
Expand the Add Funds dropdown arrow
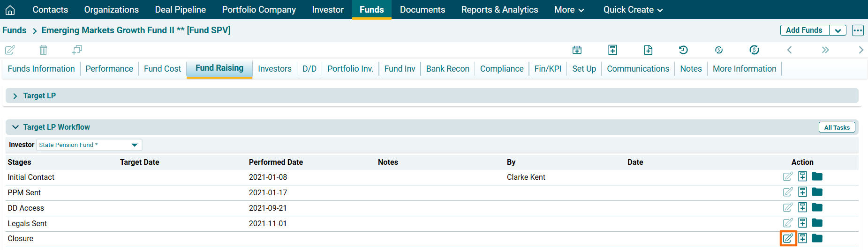[838, 30]
